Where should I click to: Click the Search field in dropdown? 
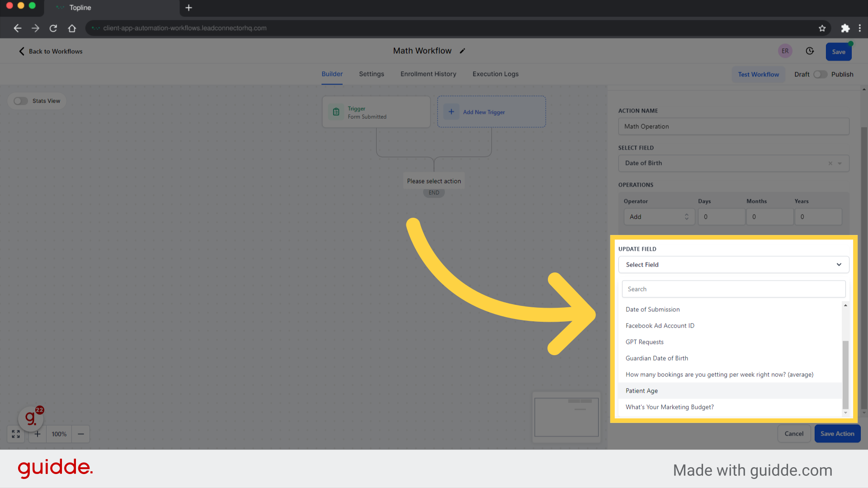click(x=733, y=289)
